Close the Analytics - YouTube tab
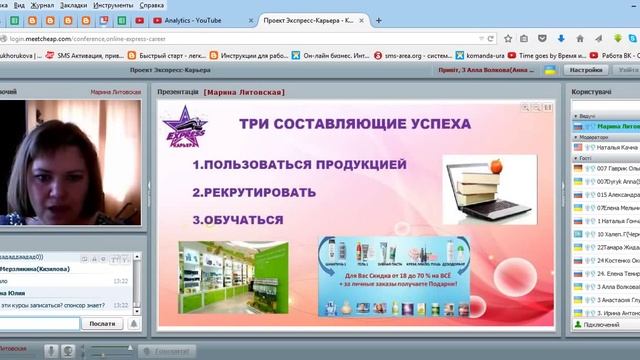Image resolution: width=640 pixels, height=360 pixels. pyautogui.click(x=251, y=20)
